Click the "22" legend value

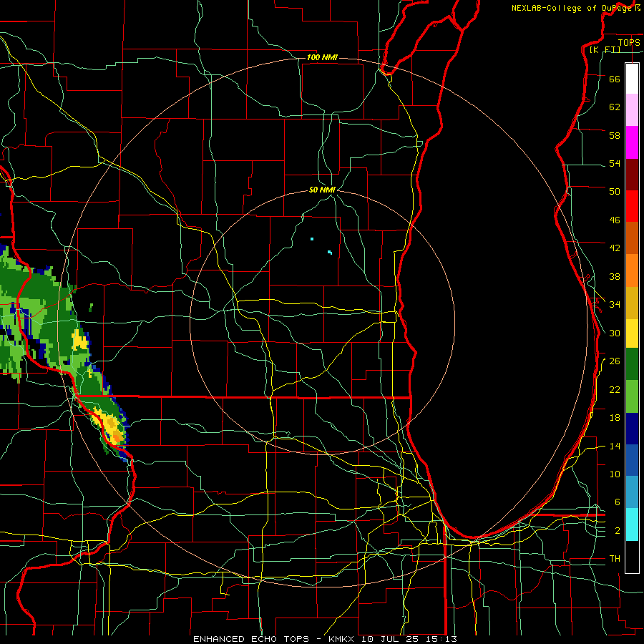(615, 389)
